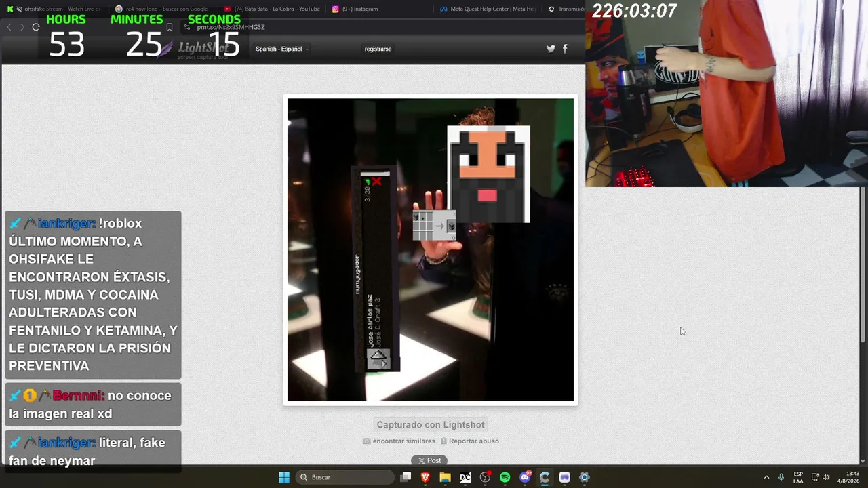Viewport: 868px width, 488px height.
Task: Open the Spanish - Español language dropdown
Action: pos(282,49)
